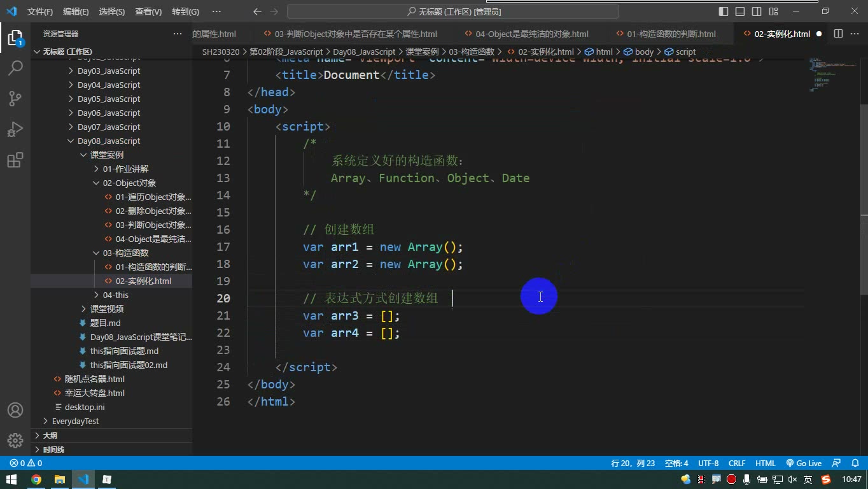The image size is (868, 489).
Task: Switch to 01-构造函数的判断.html tab
Action: (x=666, y=34)
